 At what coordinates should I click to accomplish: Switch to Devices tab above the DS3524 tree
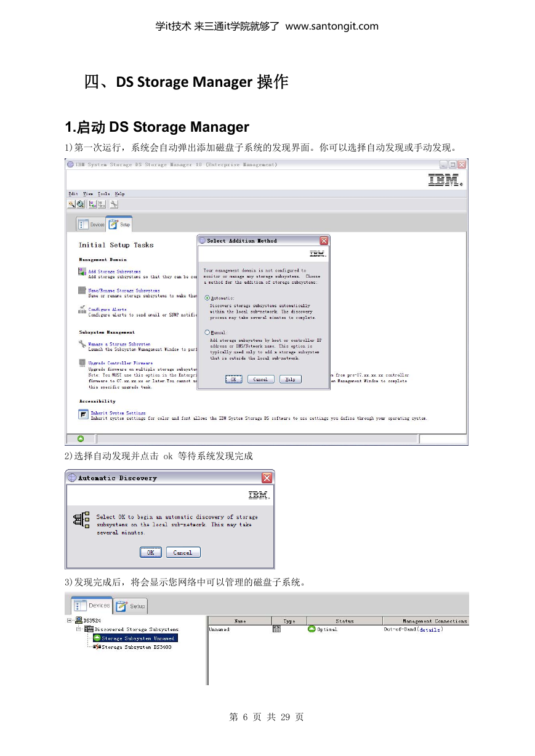pos(92,606)
